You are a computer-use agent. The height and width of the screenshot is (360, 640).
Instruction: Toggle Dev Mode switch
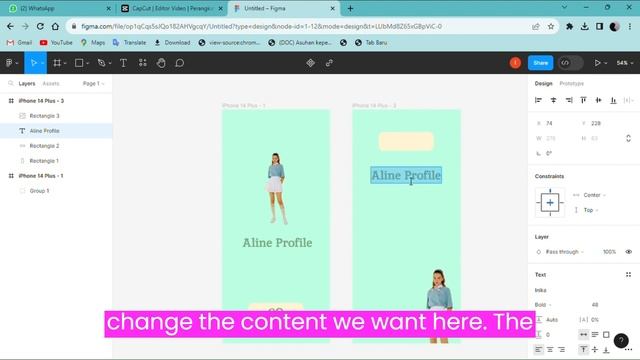point(570,63)
